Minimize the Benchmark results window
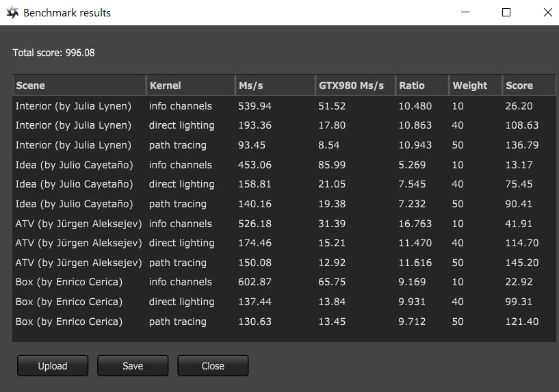Viewport: 559px width, 392px height. pos(465,12)
